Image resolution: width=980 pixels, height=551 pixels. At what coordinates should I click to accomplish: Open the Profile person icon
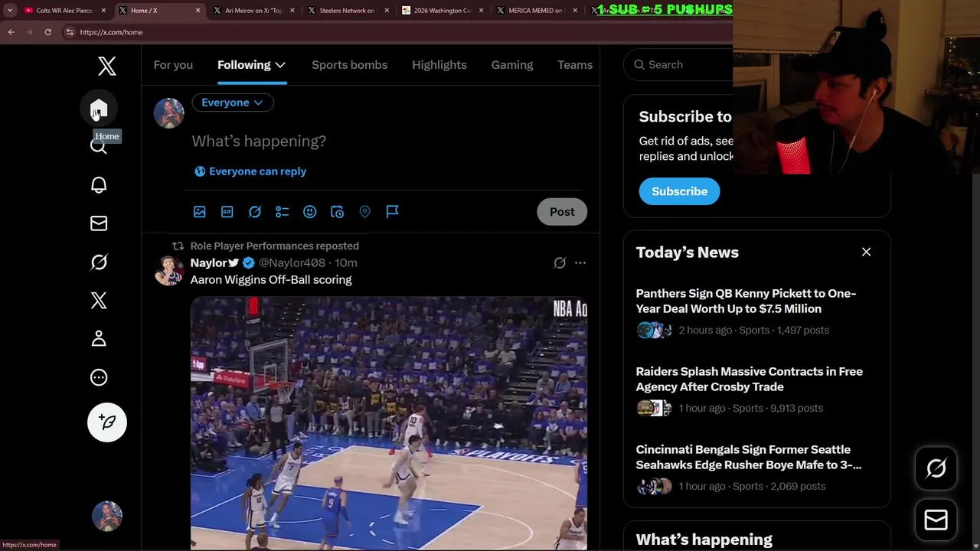click(x=99, y=338)
